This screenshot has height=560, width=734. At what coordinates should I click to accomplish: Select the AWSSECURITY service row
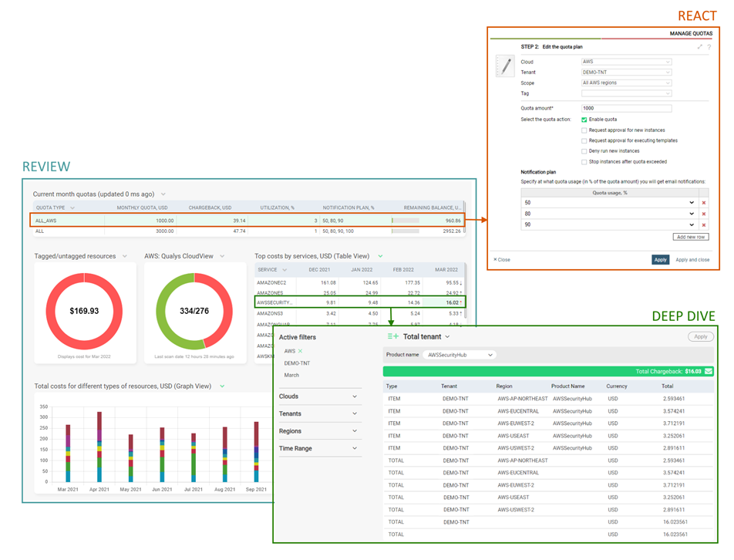(x=360, y=302)
